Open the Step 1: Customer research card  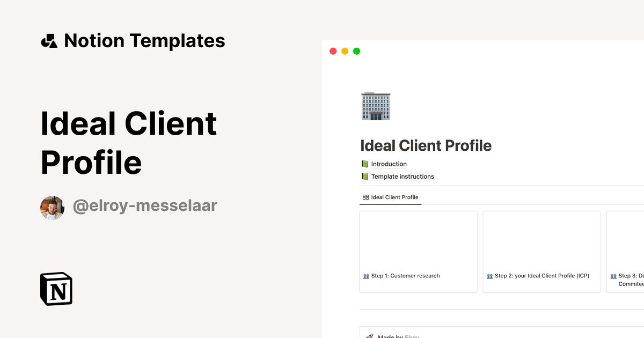418,252
